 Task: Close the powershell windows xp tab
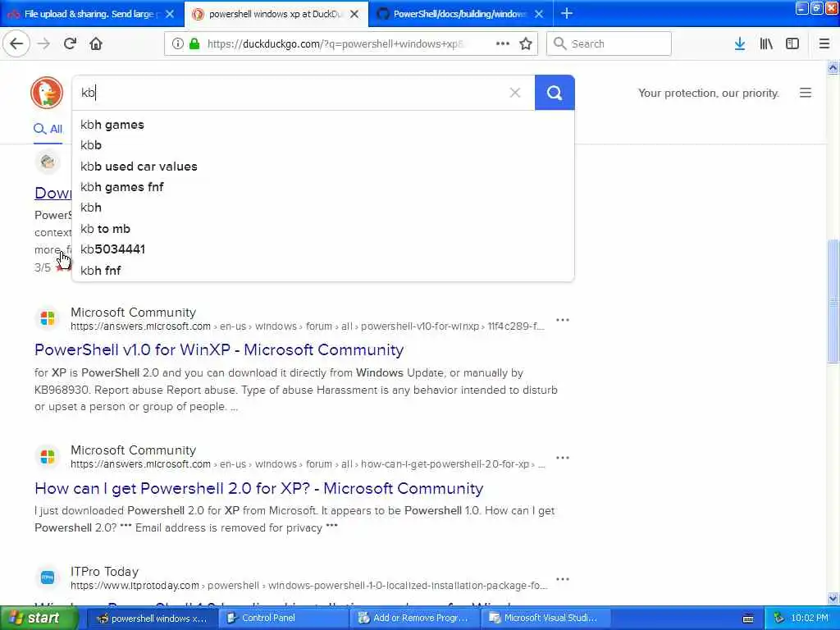pyautogui.click(x=354, y=14)
